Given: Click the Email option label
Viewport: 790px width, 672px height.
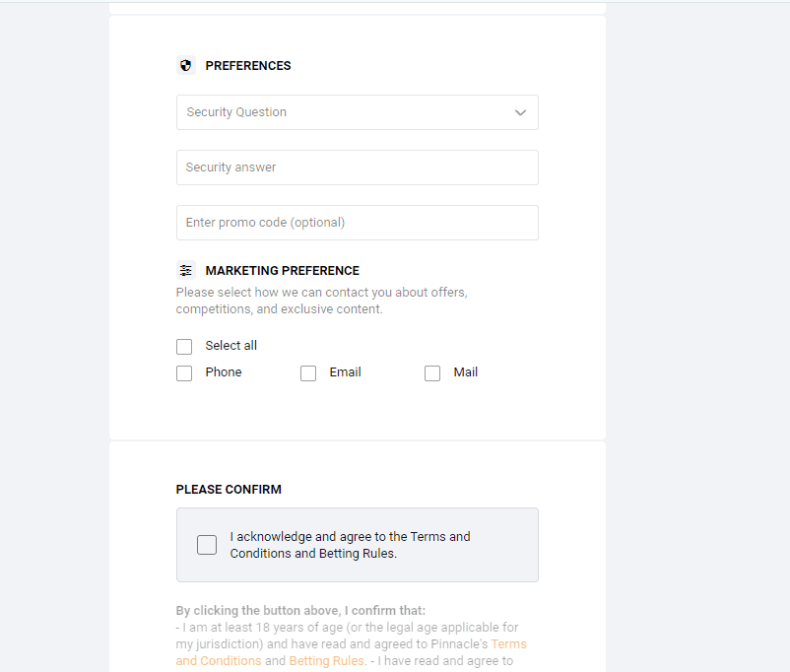Looking at the screenshot, I should coord(345,372).
